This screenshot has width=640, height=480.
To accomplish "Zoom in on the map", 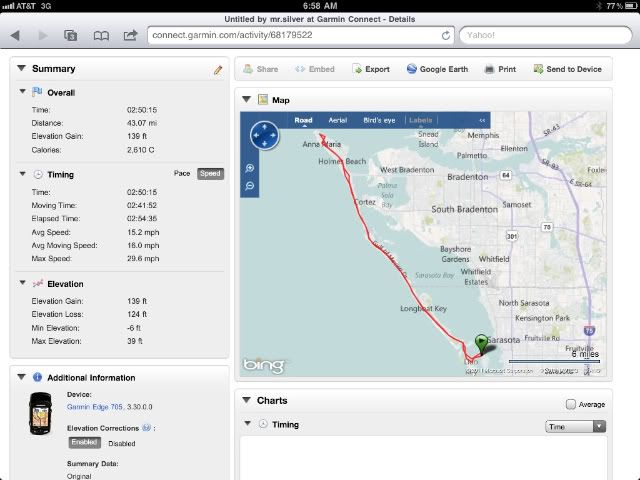I will pos(249,168).
